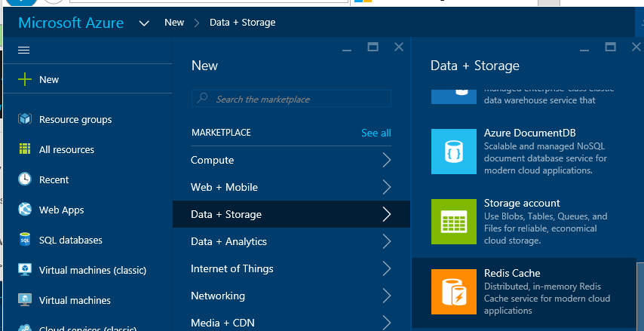Select the Web Apps globe icon
This screenshot has width=644, height=331.
25,210
